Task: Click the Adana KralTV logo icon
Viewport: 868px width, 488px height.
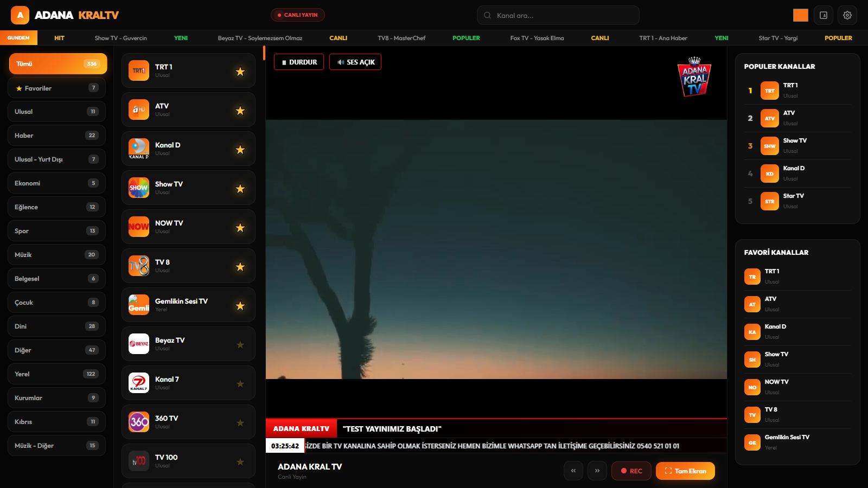Action: click(x=20, y=15)
